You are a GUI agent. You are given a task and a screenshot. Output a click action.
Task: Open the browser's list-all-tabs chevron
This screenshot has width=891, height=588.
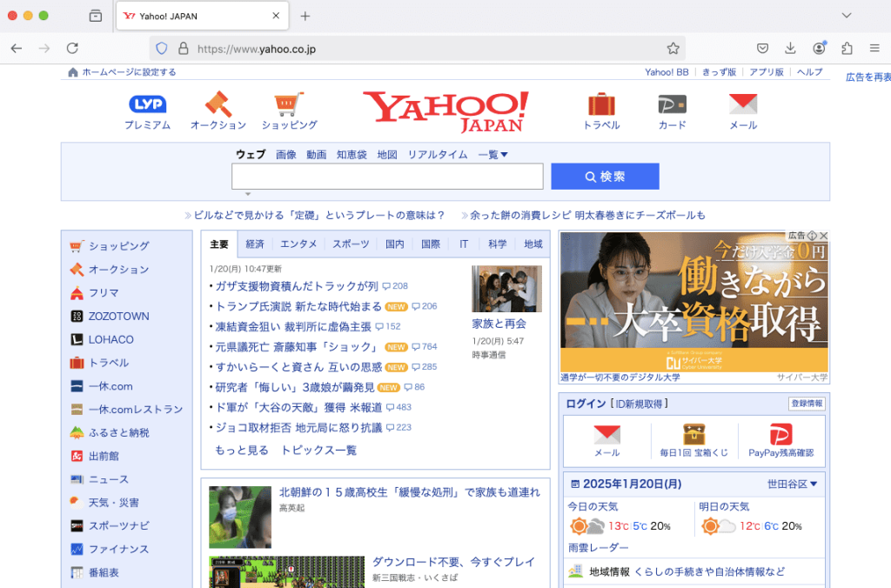click(x=846, y=15)
